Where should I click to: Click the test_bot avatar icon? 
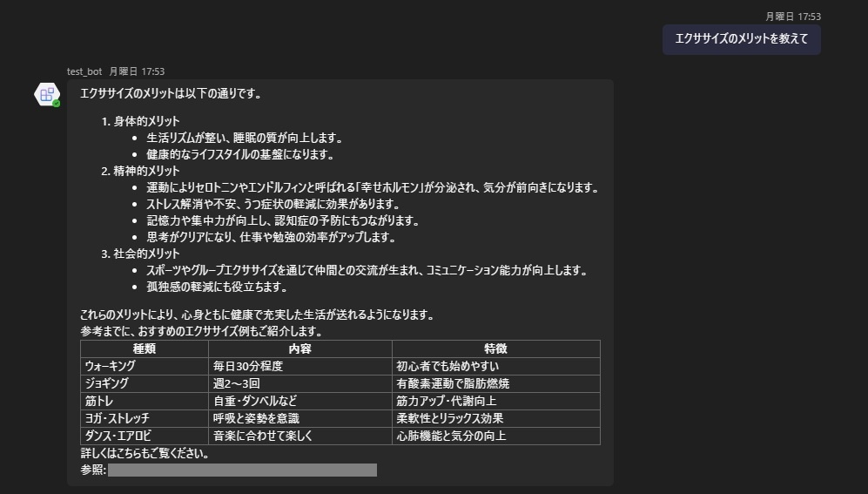pos(47,94)
